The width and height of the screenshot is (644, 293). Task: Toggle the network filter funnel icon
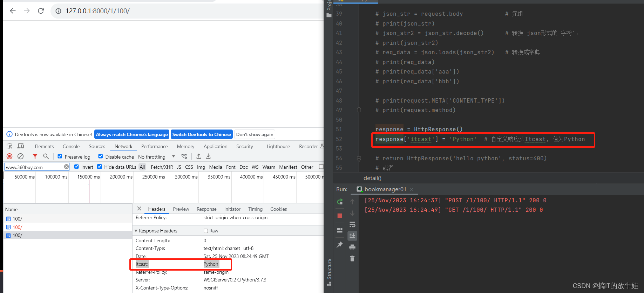pos(35,156)
